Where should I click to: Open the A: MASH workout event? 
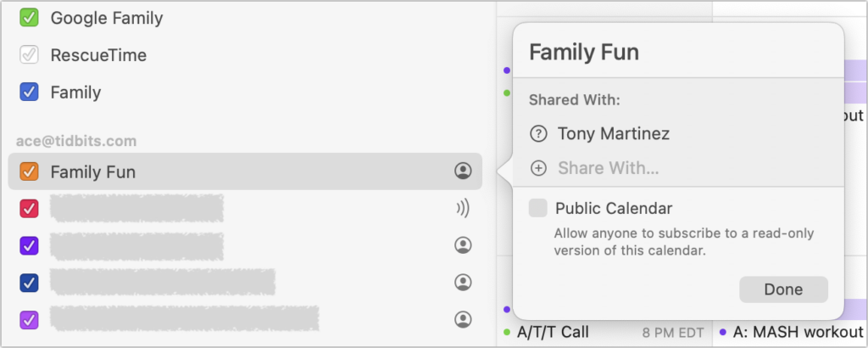[x=798, y=332]
